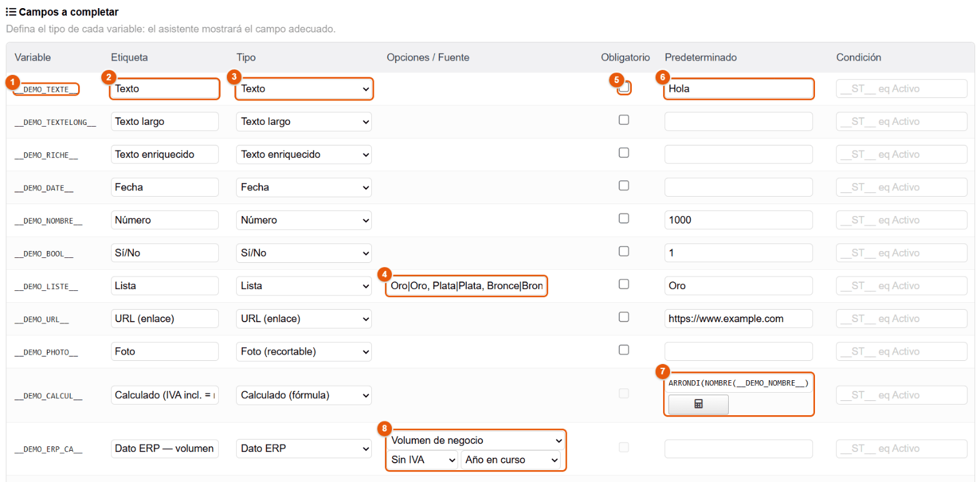Open the Dato ERP type dropdown

click(x=304, y=448)
